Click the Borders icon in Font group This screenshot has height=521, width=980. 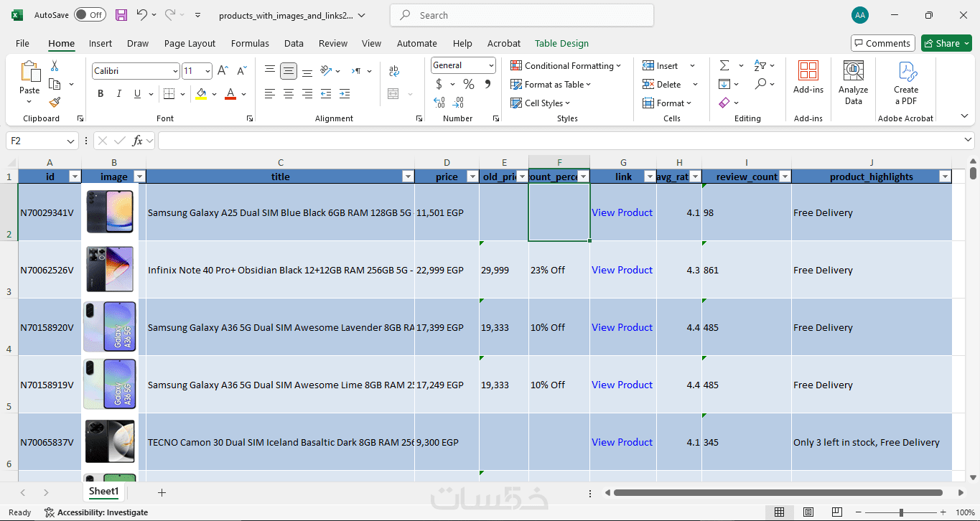pos(169,94)
